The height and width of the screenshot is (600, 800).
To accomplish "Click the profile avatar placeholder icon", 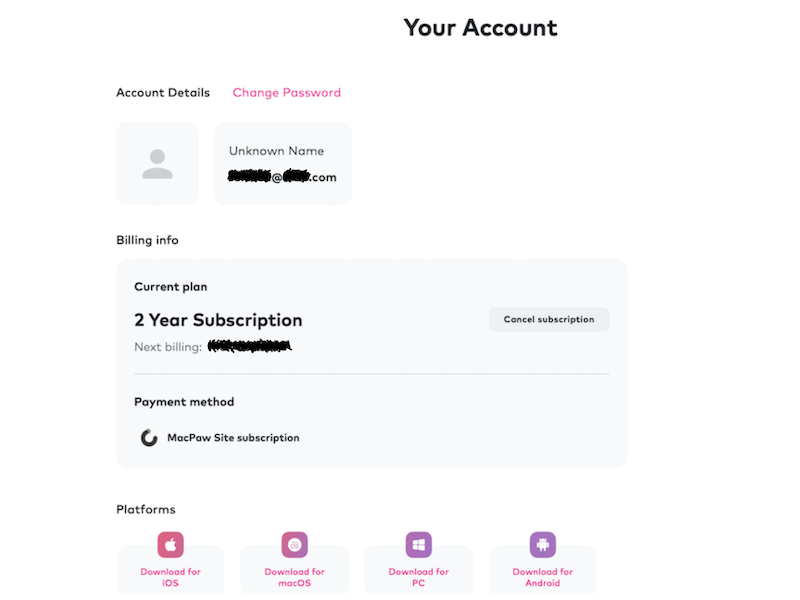I will 157,164.
